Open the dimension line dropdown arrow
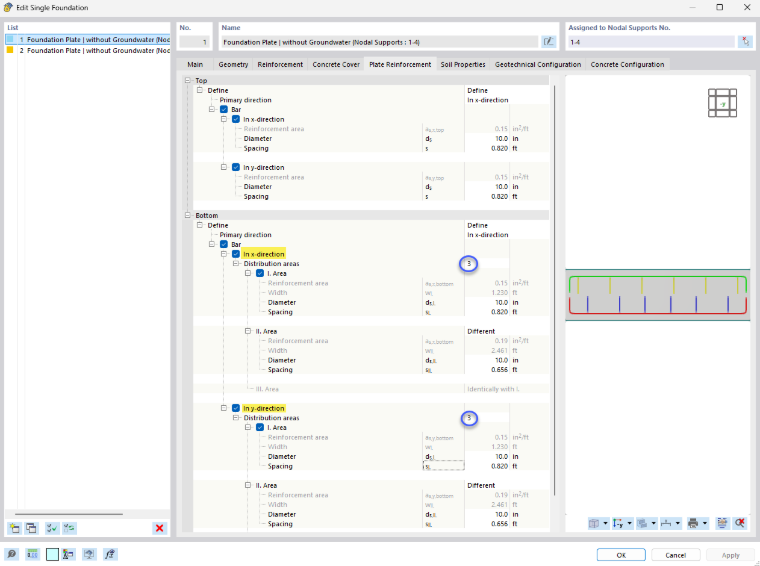Image resolution: width=760 pixels, height=566 pixels. pyautogui.click(x=678, y=523)
